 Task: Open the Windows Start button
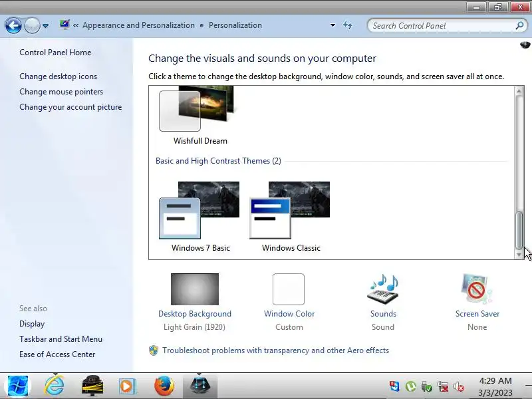coord(18,386)
